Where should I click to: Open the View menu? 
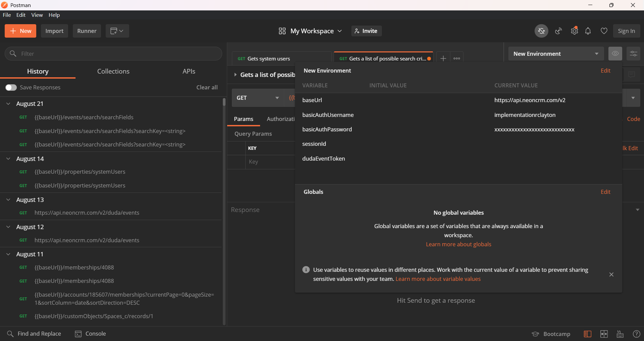pyautogui.click(x=37, y=15)
